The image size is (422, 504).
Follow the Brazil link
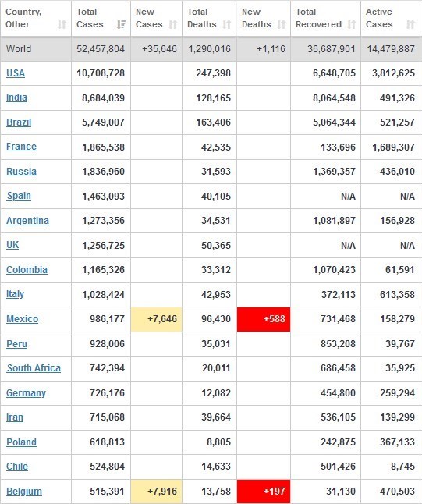pos(19,122)
